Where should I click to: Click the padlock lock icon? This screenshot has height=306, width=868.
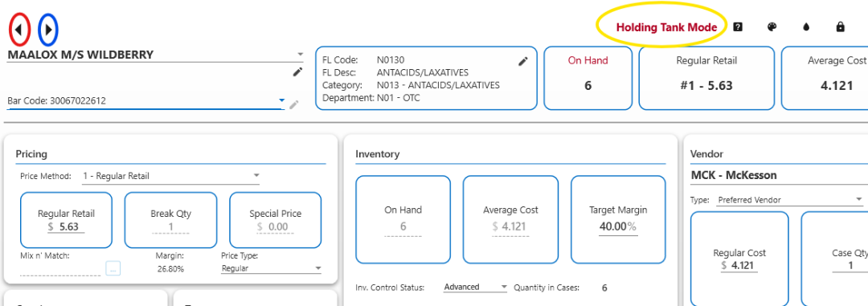click(840, 27)
